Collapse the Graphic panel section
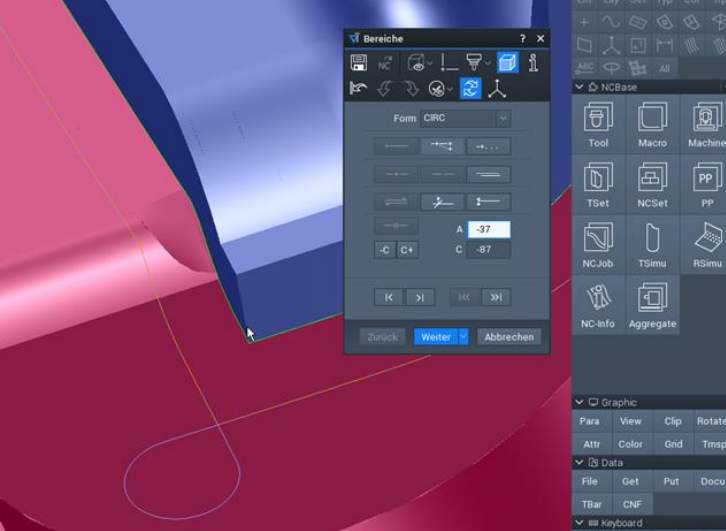 point(580,402)
